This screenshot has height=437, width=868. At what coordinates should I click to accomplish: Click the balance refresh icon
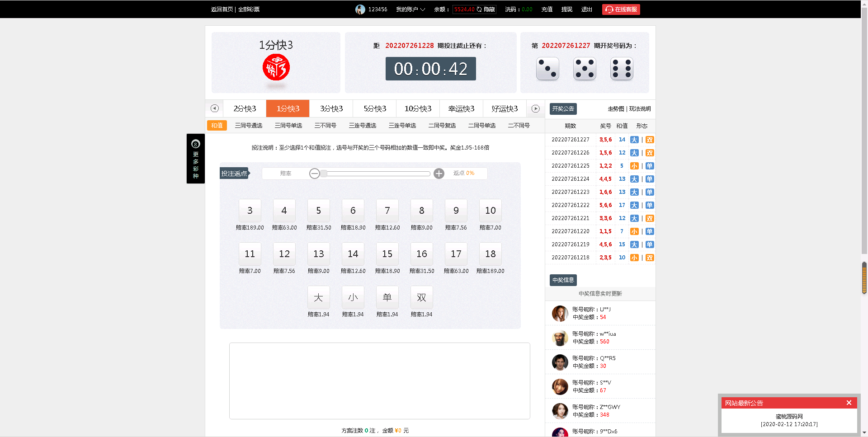(479, 9)
